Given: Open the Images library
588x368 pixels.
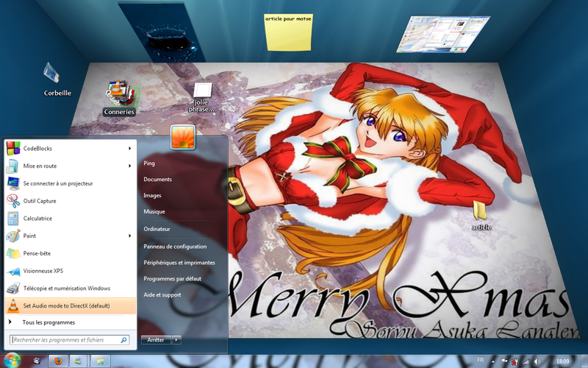Looking at the screenshot, I should click(x=152, y=195).
